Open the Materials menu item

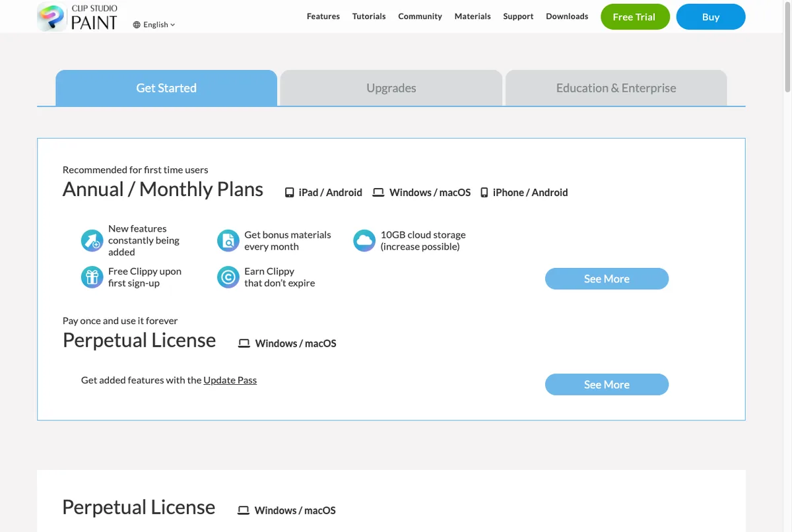pos(473,17)
